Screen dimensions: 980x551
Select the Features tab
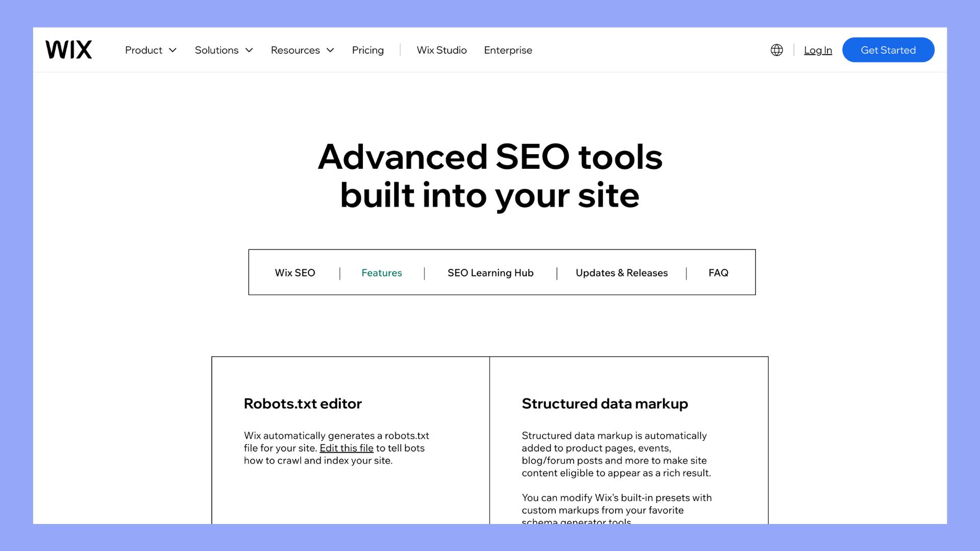[382, 272]
